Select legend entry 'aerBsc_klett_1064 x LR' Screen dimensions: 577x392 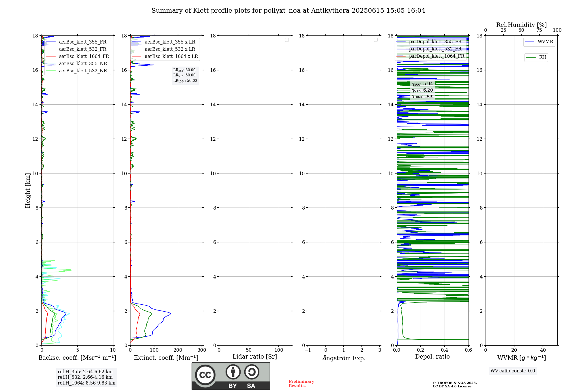[165, 56]
